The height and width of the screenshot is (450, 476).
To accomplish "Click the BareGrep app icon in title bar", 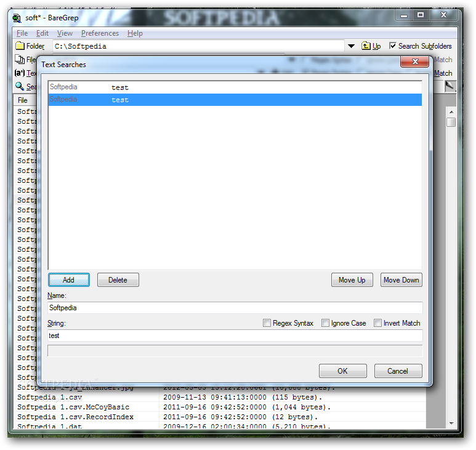I will pos(17,18).
